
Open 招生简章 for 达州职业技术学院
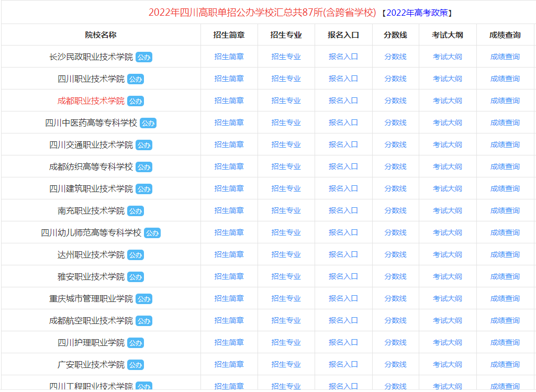[x=229, y=254]
